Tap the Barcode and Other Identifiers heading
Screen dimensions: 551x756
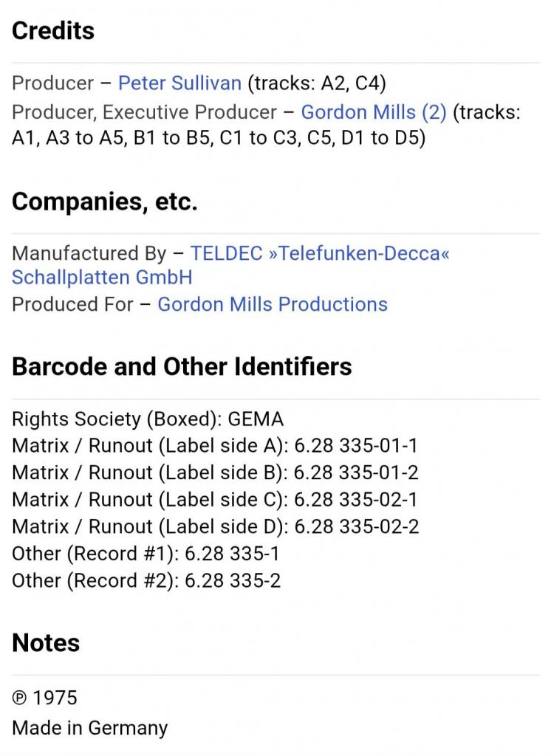[x=182, y=367]
